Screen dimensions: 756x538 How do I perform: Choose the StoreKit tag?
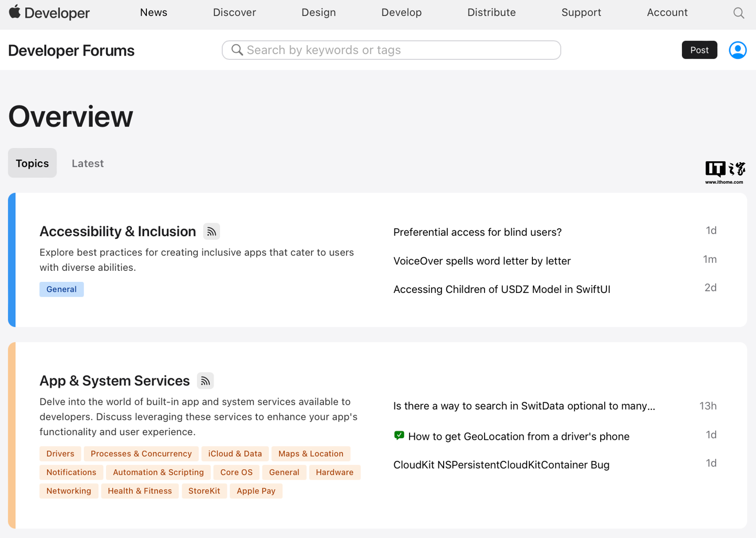point(204,491)
